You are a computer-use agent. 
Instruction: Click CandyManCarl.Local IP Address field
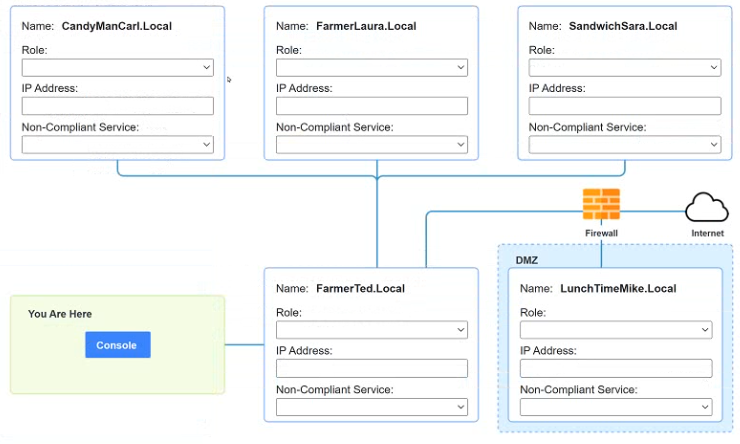coord(118,106)
